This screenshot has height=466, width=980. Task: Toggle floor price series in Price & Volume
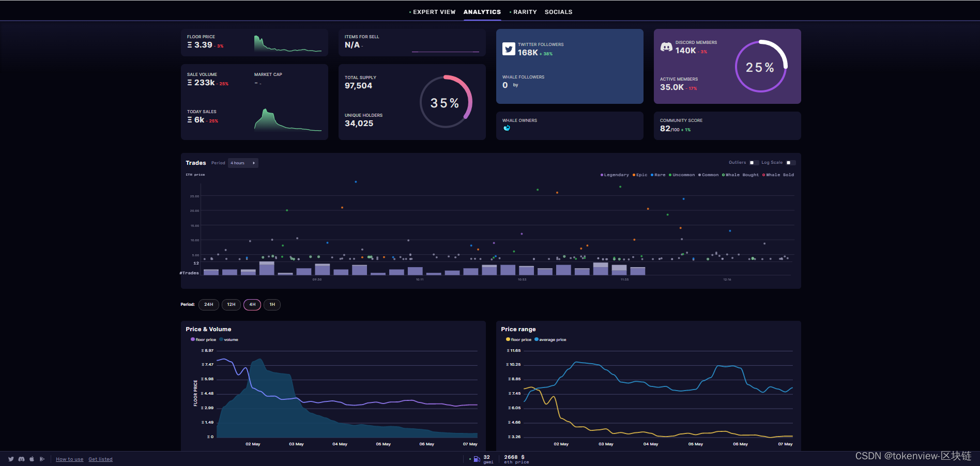[203, 339]
